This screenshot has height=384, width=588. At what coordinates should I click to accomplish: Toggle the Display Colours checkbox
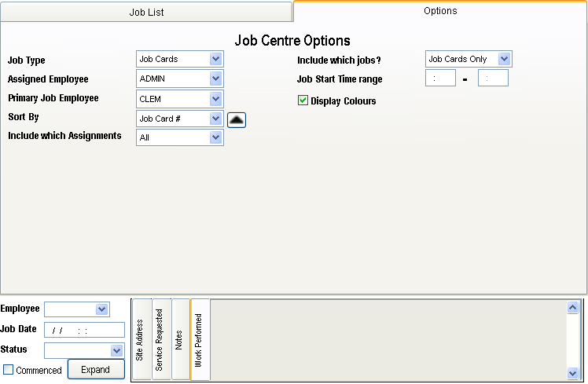[x=303, y=101]
